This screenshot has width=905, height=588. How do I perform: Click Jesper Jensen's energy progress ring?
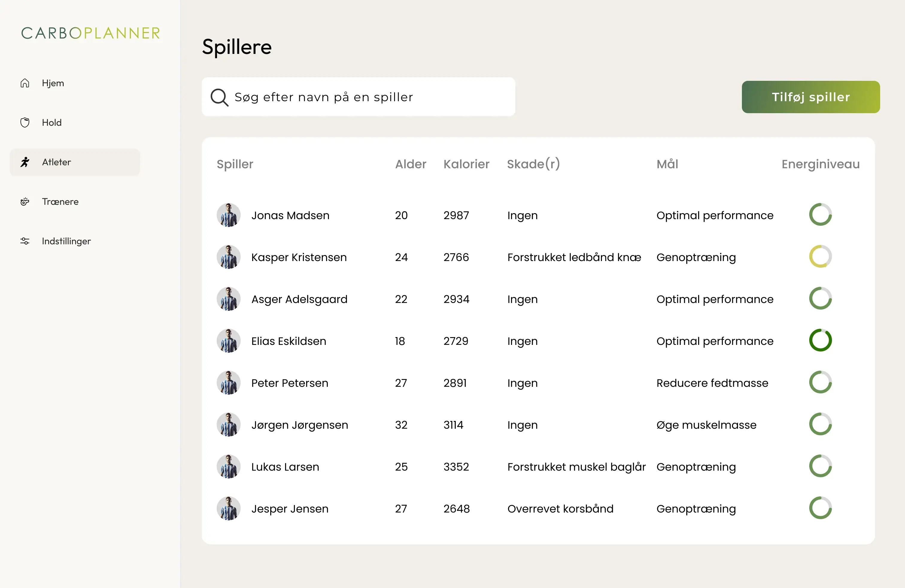pos(820,508)
